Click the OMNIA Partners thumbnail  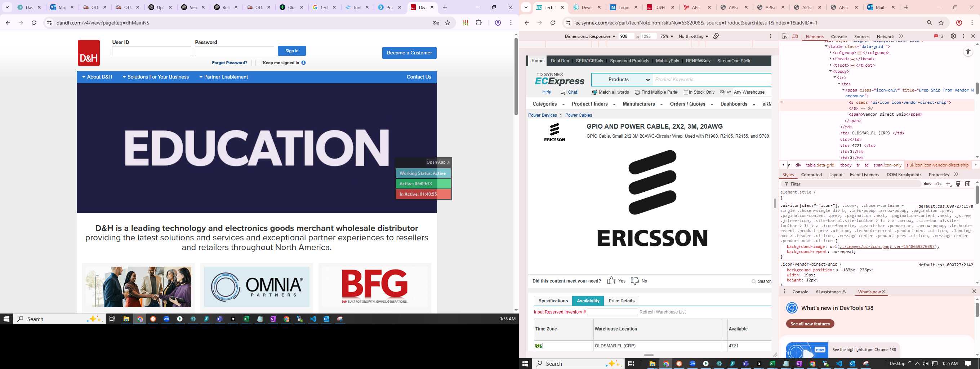(x=257, y=287)
